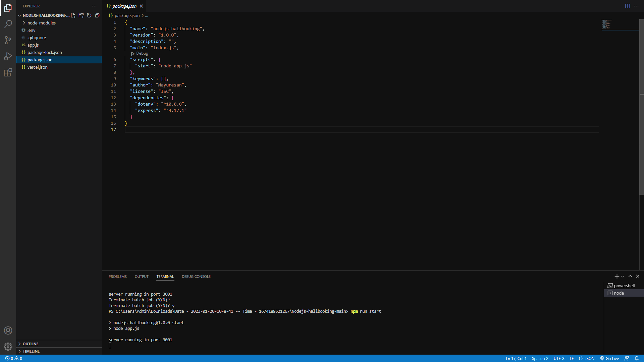Refresh the Explorer file list
The height and width of the screenshot is (362, 644).
coord(89,15)
